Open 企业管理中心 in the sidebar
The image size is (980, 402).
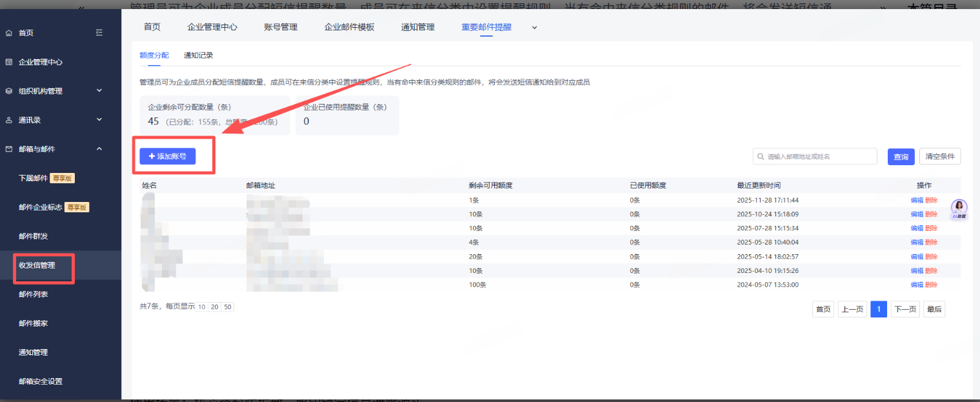click(41, 62)
